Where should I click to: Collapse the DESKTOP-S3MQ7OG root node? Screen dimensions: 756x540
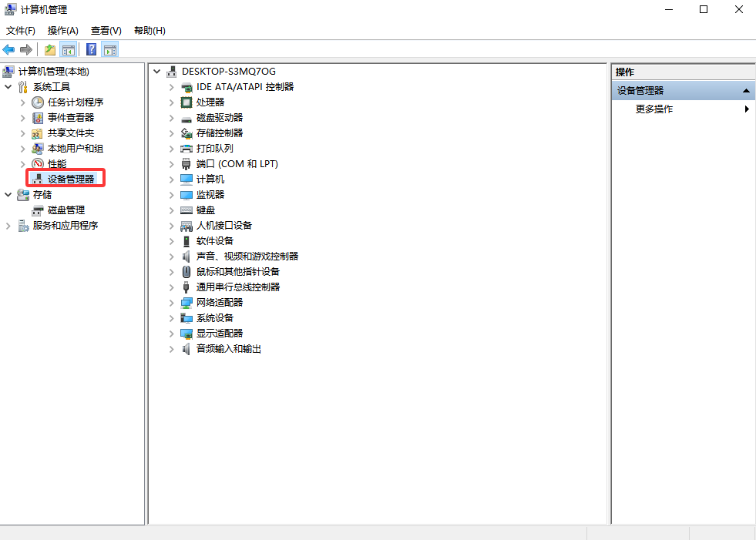coord(156,72)
